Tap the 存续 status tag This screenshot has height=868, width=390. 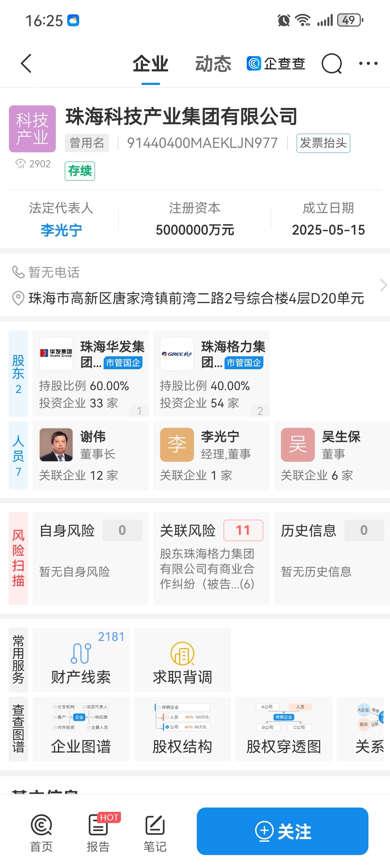tap(80, 171)
